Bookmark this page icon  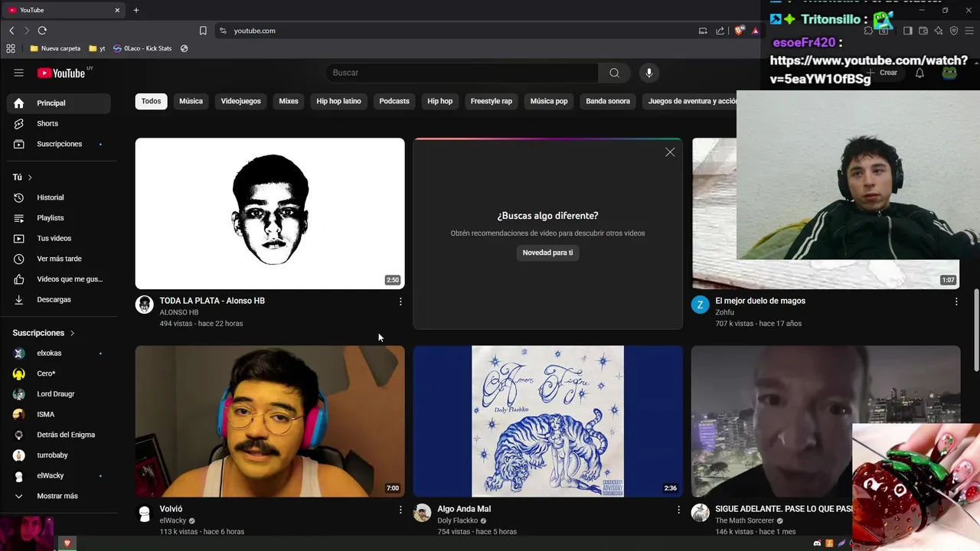click(x=203, y=31)
